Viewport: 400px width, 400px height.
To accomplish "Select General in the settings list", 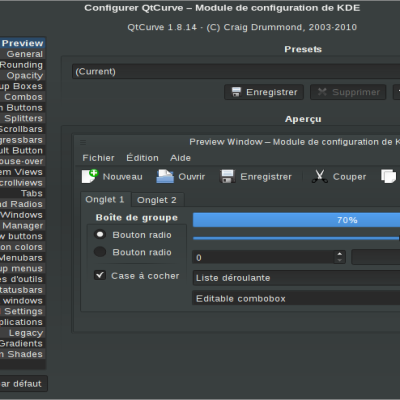I will [22, 54].
